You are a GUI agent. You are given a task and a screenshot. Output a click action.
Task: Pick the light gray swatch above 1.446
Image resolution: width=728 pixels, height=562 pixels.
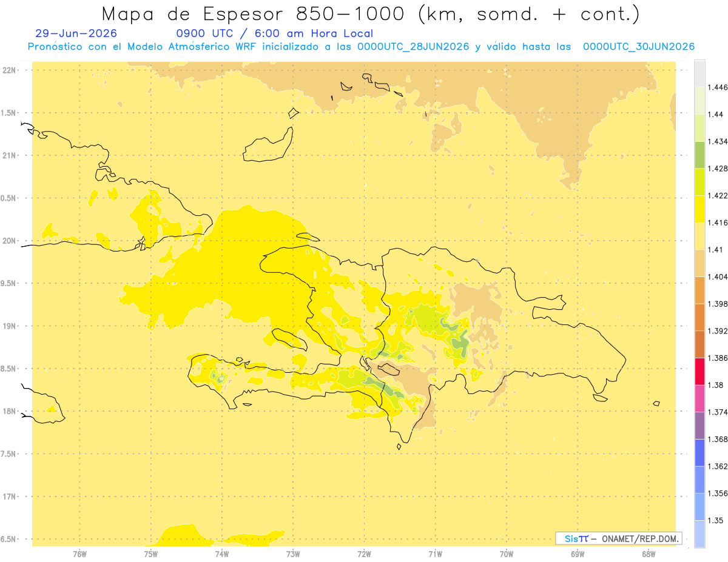pyautogui.click(x=699, y=73)
